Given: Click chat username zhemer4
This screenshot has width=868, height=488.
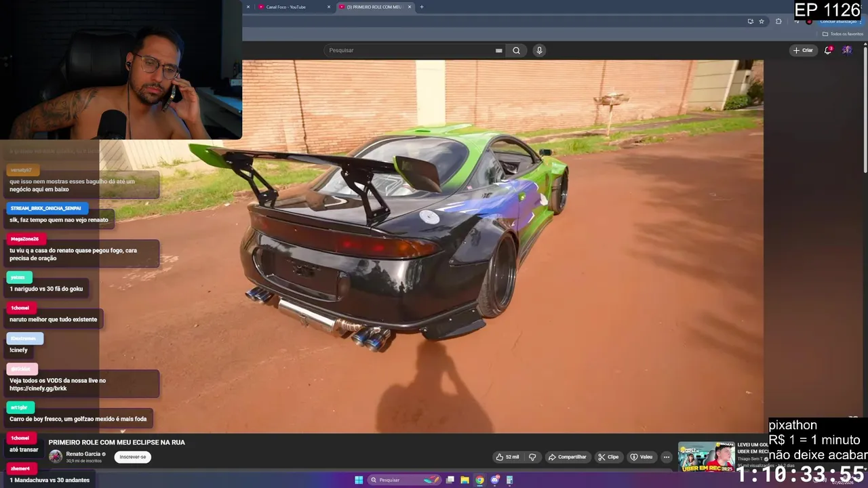Looking at the screenshot, I should pos(20,468).
